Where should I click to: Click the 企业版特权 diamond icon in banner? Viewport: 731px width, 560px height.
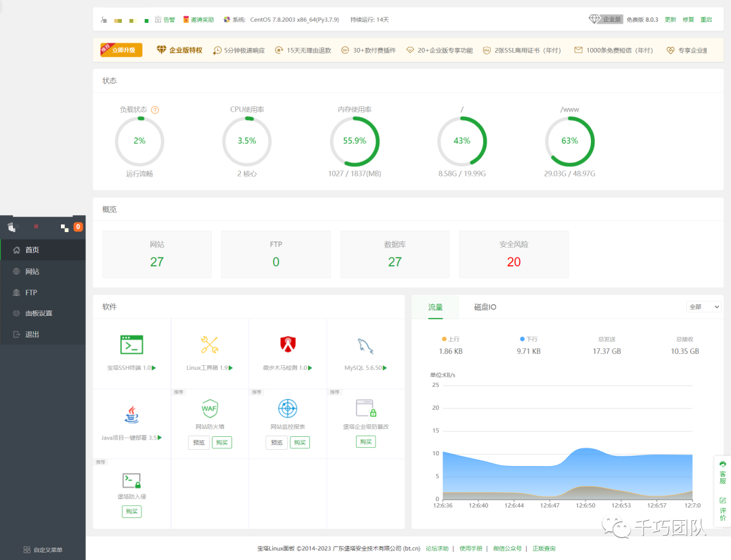161,50
